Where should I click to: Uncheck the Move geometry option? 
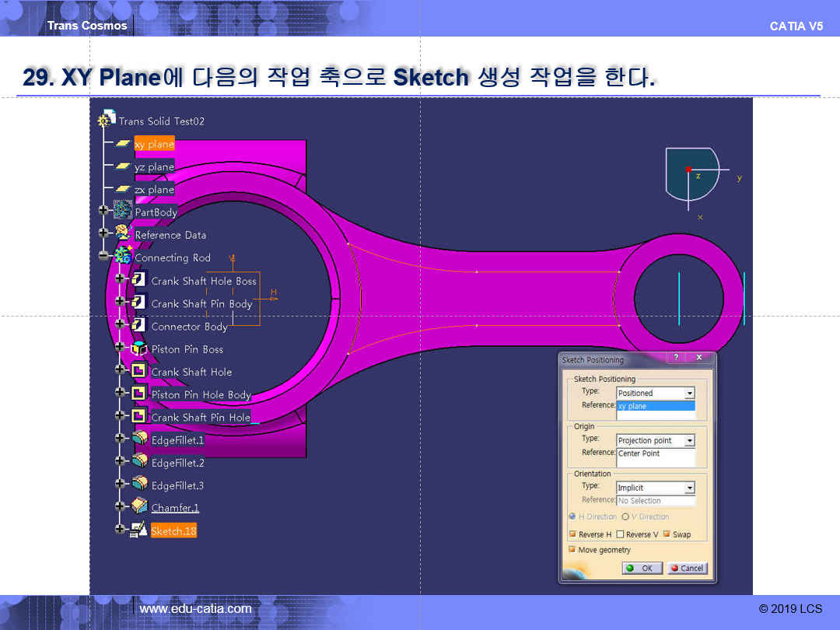(573, 550)
